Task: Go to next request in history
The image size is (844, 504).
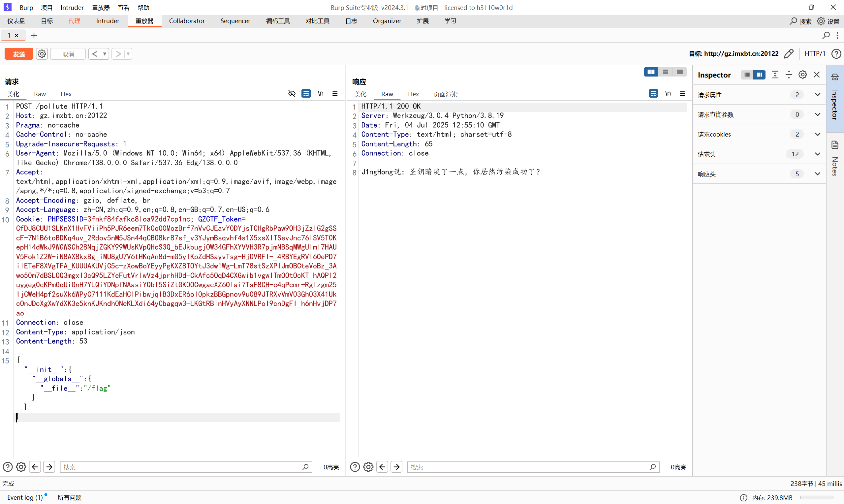Action: tap(118, 54)
